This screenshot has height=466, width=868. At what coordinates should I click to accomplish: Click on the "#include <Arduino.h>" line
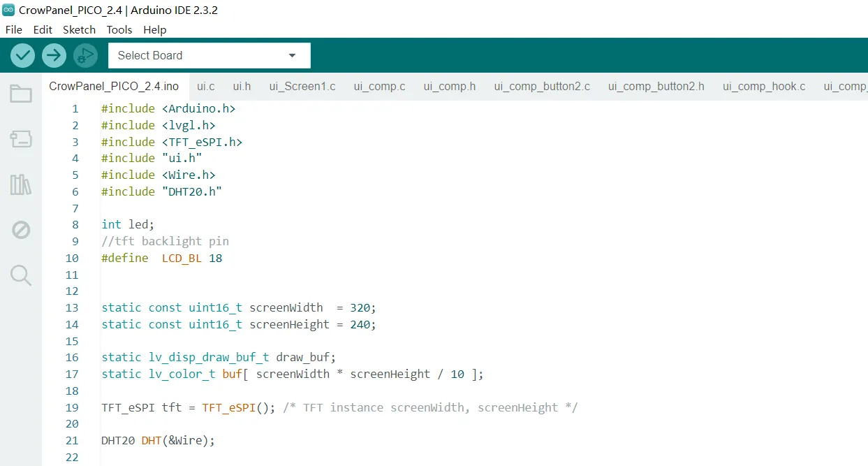coord(168,109)
